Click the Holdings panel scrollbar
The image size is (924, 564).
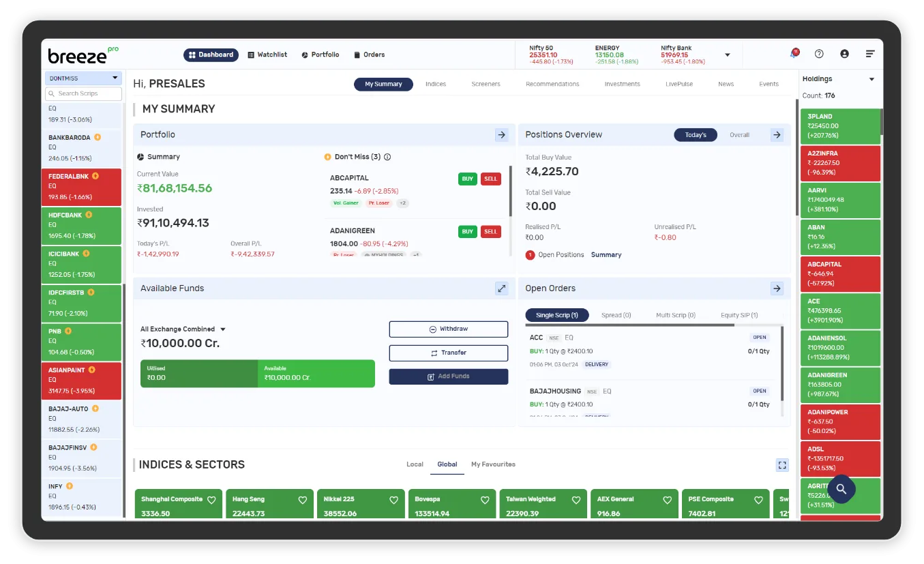[x=881, y=123]
